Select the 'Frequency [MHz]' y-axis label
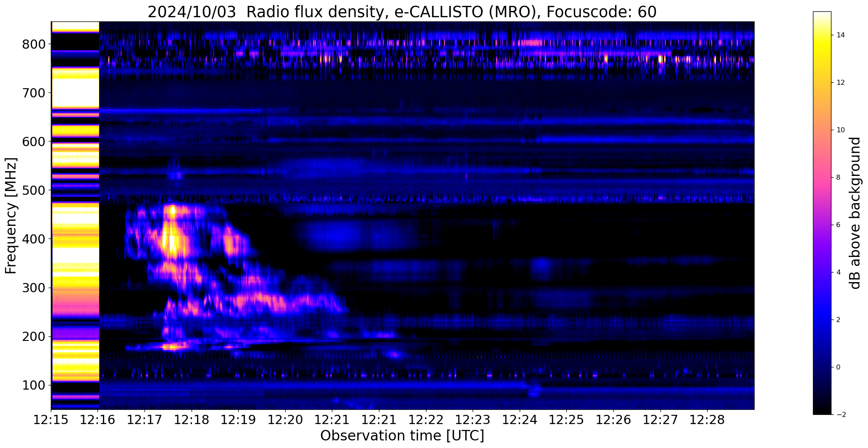The width and height of the screenshot is (868, 448). pos(11,216)
